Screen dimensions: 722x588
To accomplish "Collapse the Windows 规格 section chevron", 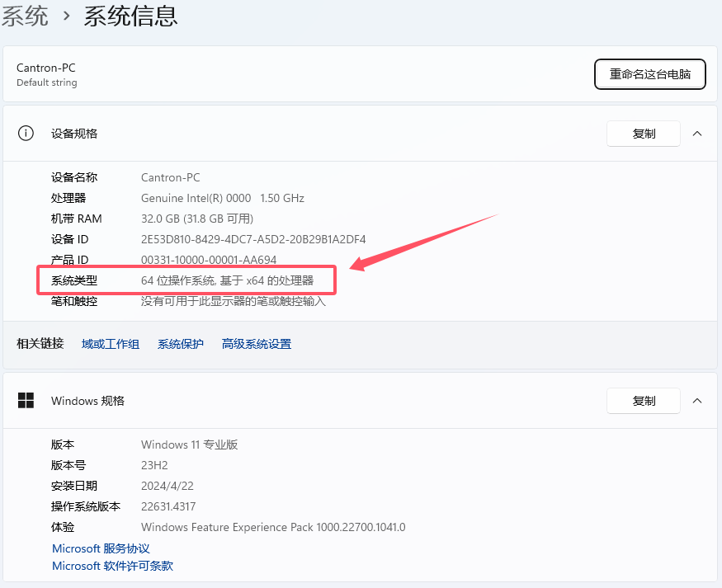I will 697,401.
